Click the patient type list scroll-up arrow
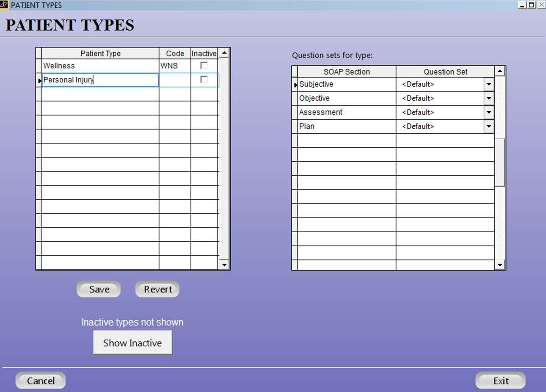Image resolution: width=546 pixels, height=392 pixels. (224, 53)
